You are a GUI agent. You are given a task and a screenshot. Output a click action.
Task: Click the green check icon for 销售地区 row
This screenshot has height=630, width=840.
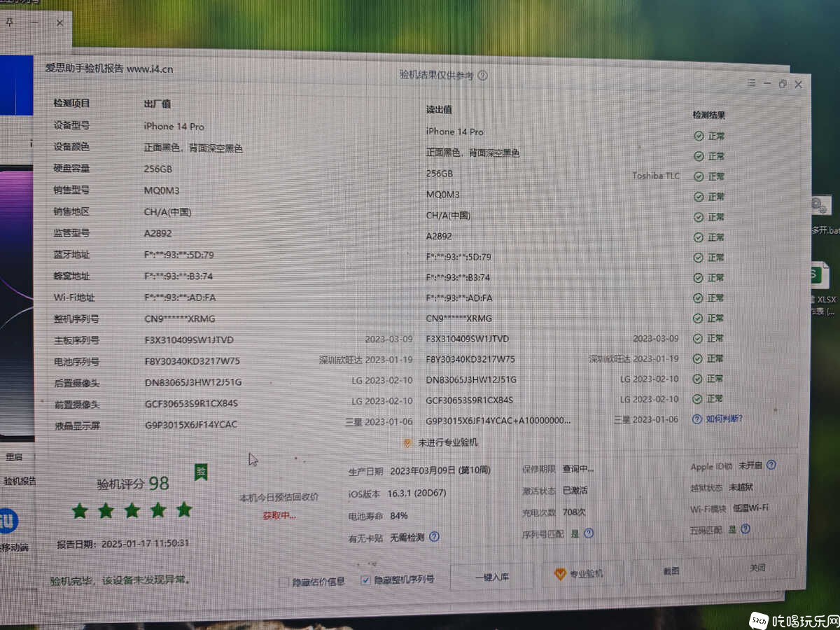(x=698, y=217)
